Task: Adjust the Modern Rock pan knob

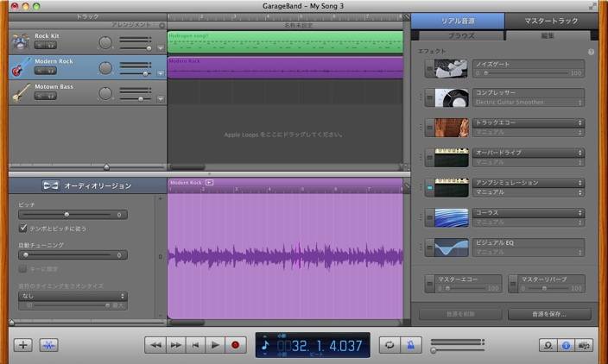Action: click(x=105, y=68)
